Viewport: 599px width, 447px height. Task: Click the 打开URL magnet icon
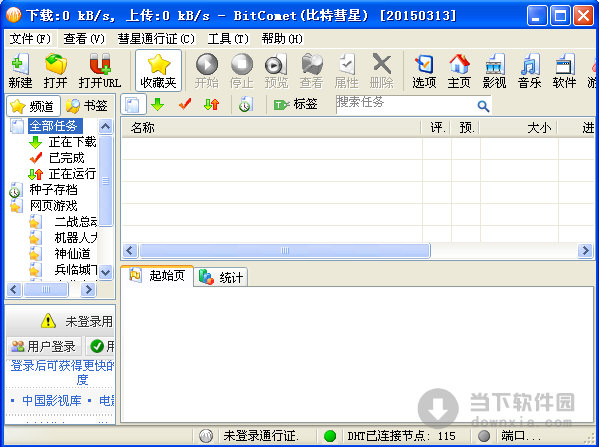click(x=100, y=71)
